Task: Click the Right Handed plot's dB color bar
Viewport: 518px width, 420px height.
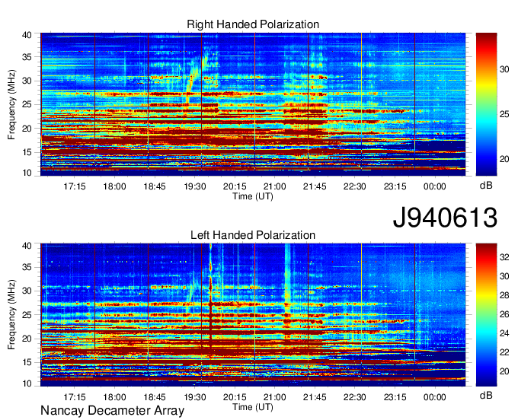Action: pos(486,104)
